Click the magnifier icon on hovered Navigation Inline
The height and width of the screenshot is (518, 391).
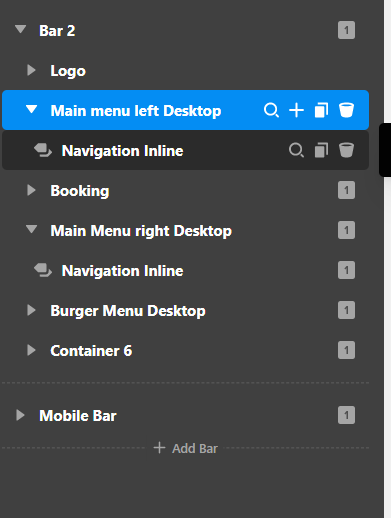click(296, 150)
